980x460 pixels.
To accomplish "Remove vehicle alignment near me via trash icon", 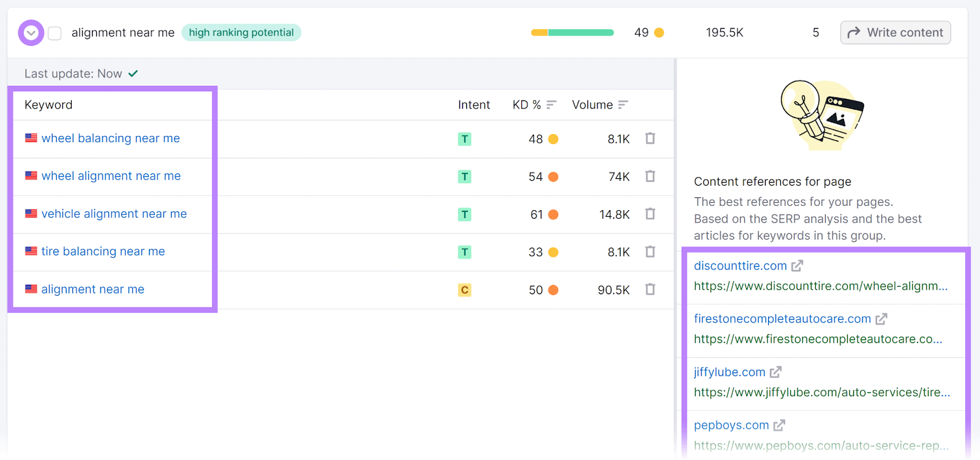I will pyautogui.click(x=650, y=214).
